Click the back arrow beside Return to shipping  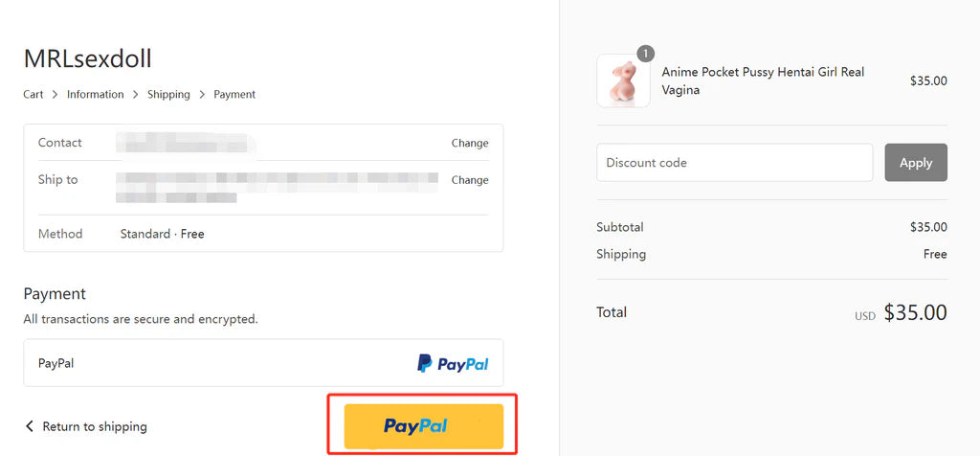pos(30,426)
